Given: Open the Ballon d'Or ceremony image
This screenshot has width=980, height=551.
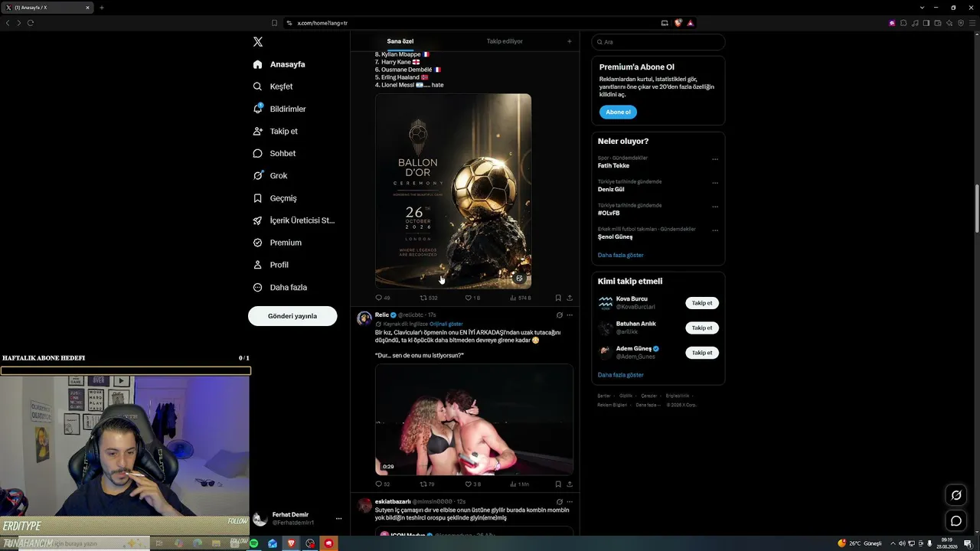Looking at the screenshot, I should [x=453, y=191].
